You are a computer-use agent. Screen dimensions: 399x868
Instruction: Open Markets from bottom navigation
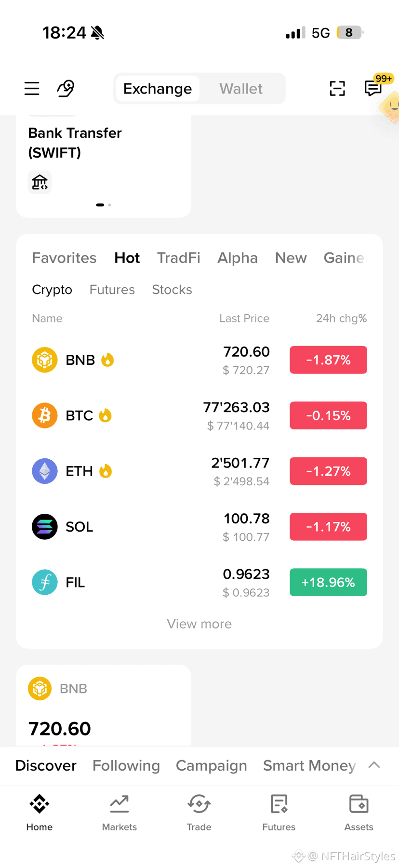coord(120,813)
